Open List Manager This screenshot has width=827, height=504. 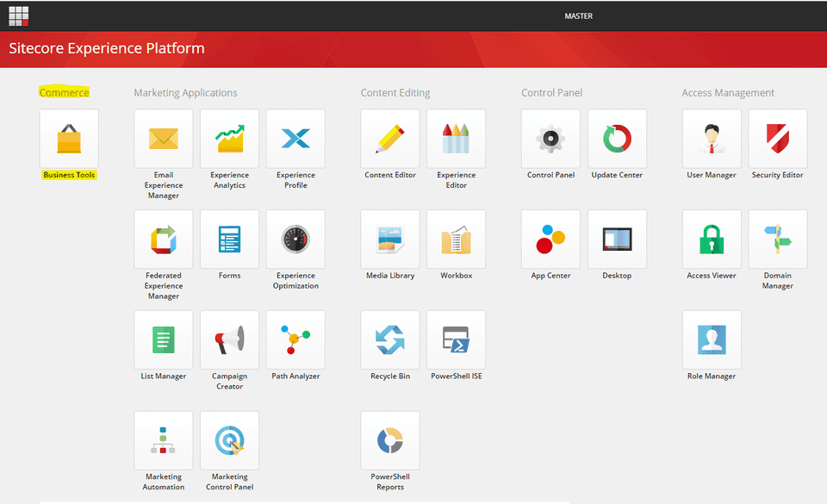pyautogui.click(x=164, y=340)
